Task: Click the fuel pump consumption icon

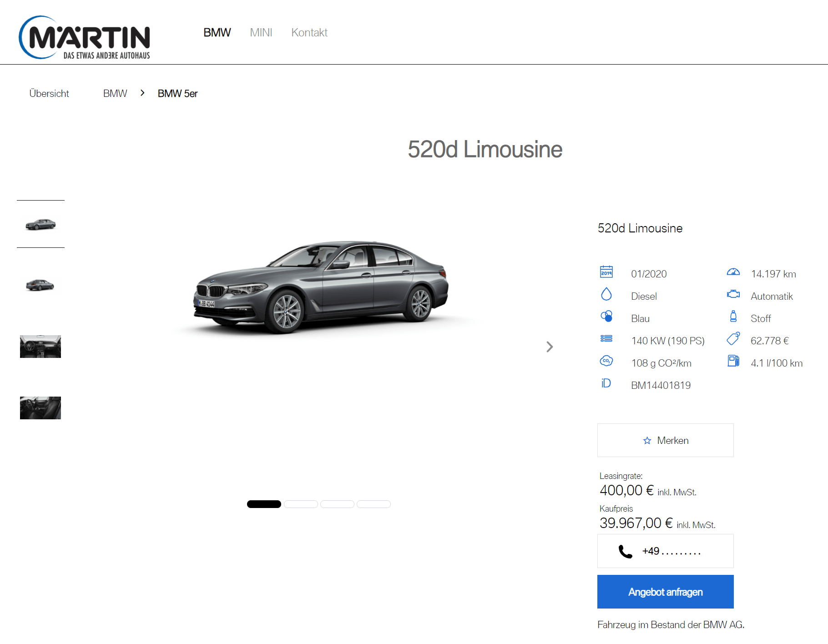Action: pos(733,361)
